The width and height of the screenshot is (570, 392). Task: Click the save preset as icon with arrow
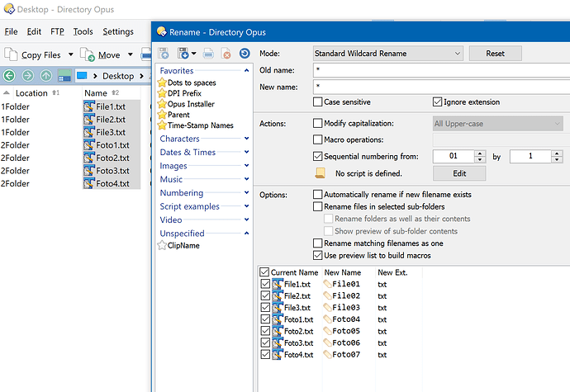tap(183, 54)
